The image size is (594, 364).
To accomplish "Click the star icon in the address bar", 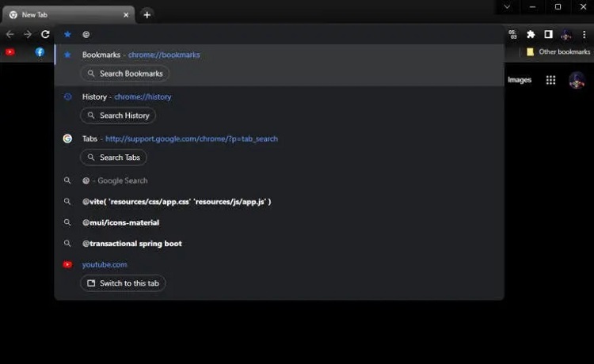I will coord(67,35).
